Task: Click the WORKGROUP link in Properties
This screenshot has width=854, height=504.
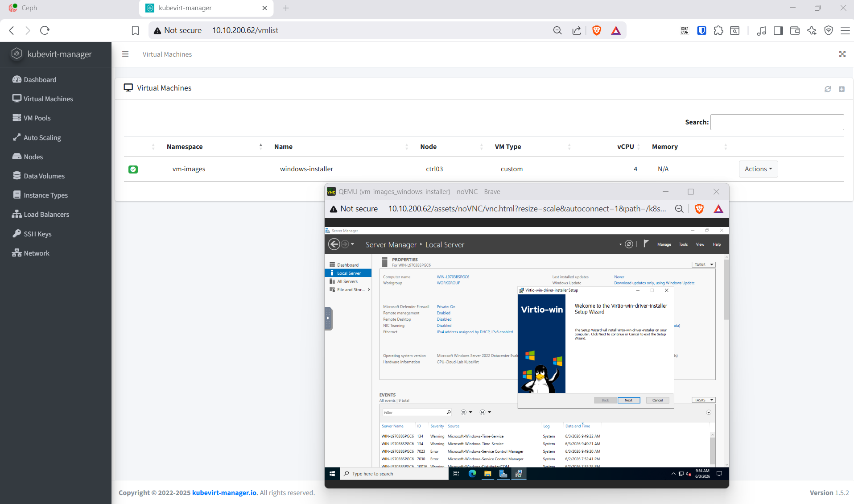Action: [x=448, y=283]
